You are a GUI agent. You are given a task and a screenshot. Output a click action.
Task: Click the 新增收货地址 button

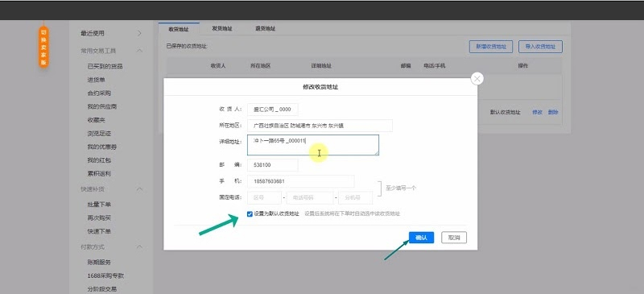click(x=491, y=47)
